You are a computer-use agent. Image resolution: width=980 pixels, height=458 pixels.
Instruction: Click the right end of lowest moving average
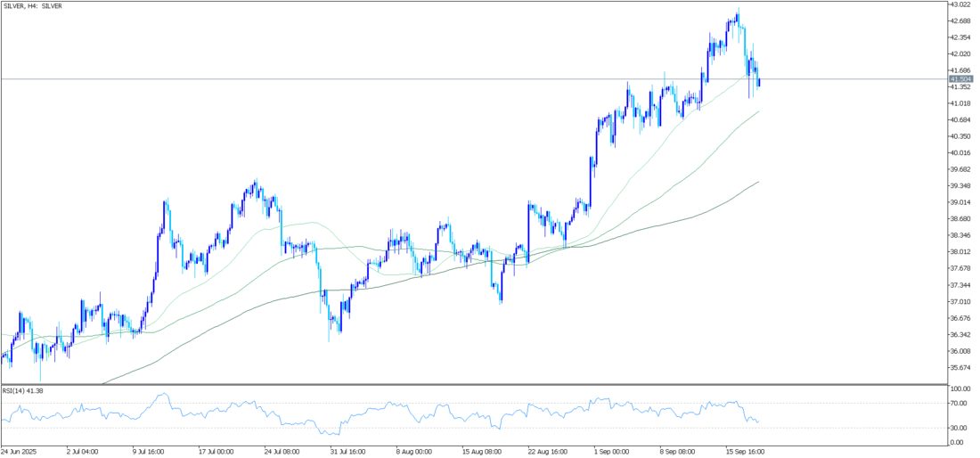[758, 182]
